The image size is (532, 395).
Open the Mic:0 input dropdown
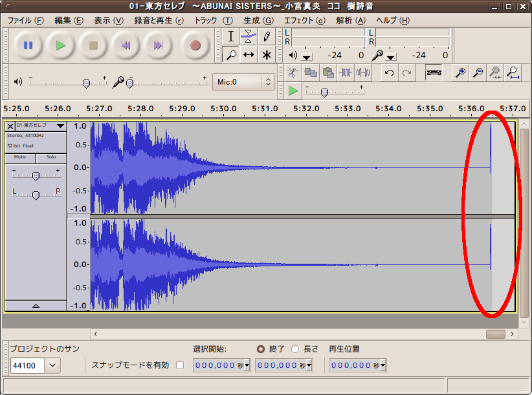pyautogui.click(x=244, y=82)
